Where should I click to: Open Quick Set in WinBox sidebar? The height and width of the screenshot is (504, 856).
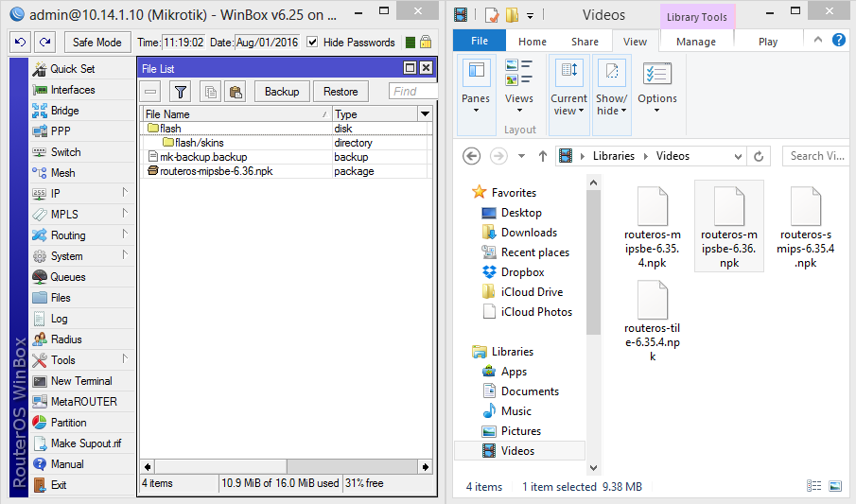[x=82, y=69]
